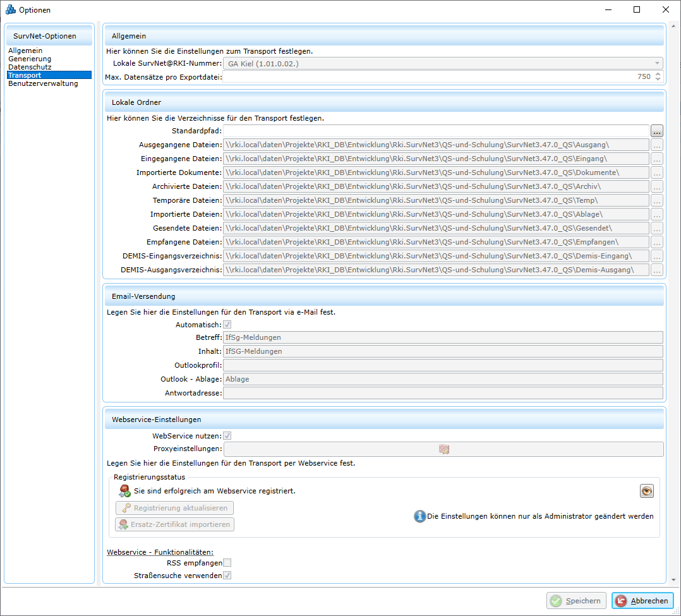Open the Lokale SurvNet@RKI-Nummer dropdown

click(657, 63)
